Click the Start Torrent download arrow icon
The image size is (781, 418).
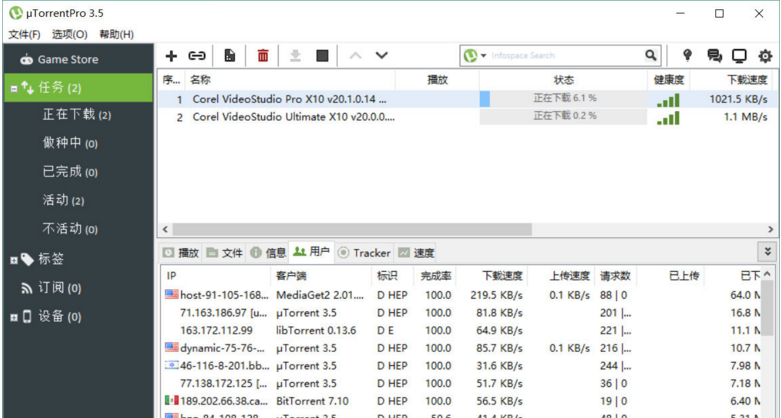[x=295, y=56]
